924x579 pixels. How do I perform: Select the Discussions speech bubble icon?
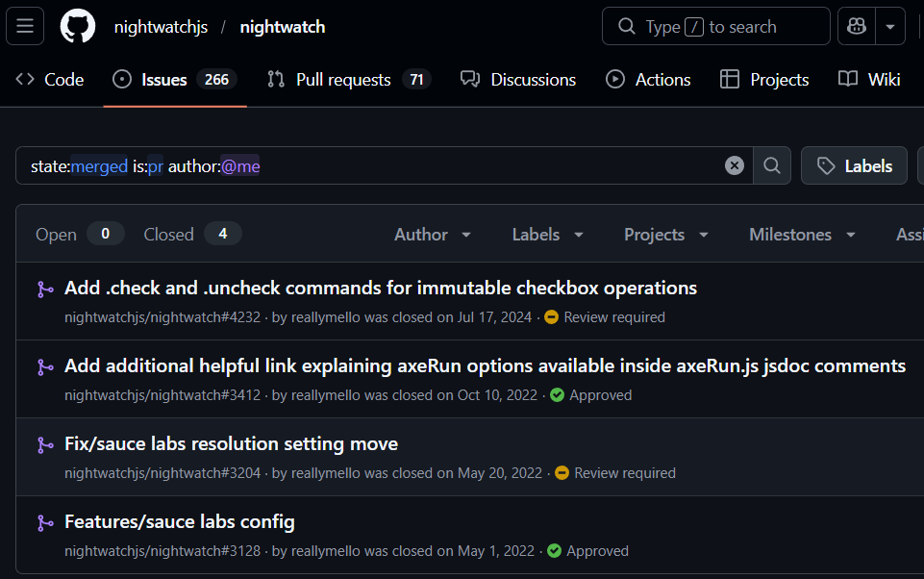point(470,79)
